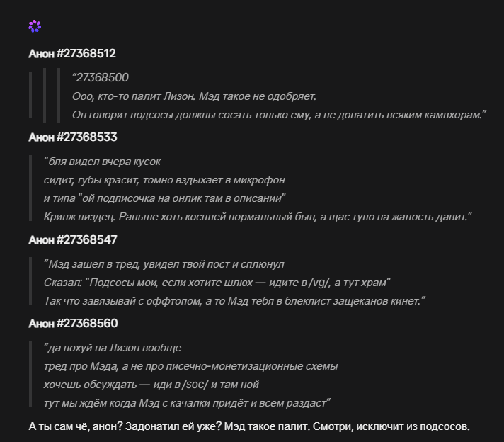Select the post header Анон #27368512

click(x=72, y=53)
